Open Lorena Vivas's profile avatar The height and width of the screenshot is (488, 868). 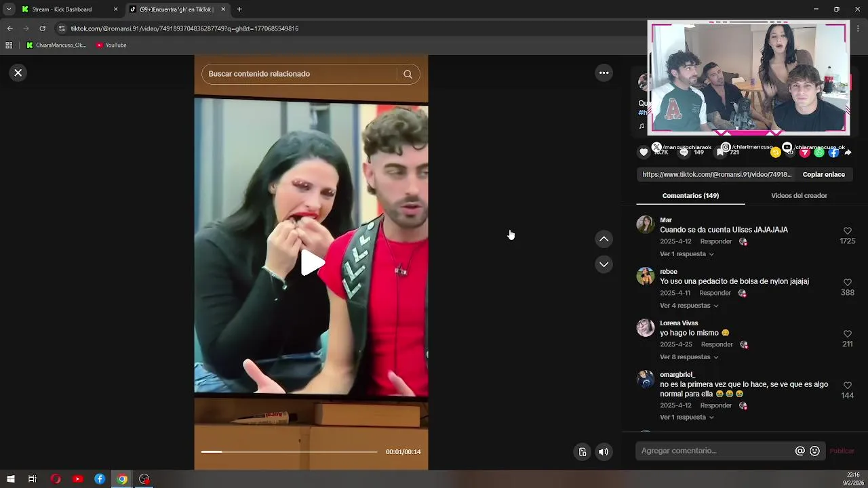[645, 327]
